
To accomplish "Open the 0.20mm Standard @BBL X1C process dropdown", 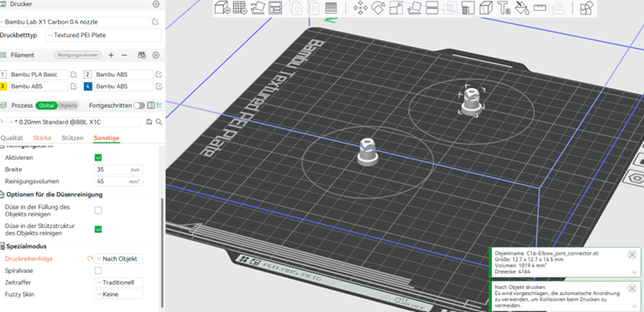I will tap(74, 122).
